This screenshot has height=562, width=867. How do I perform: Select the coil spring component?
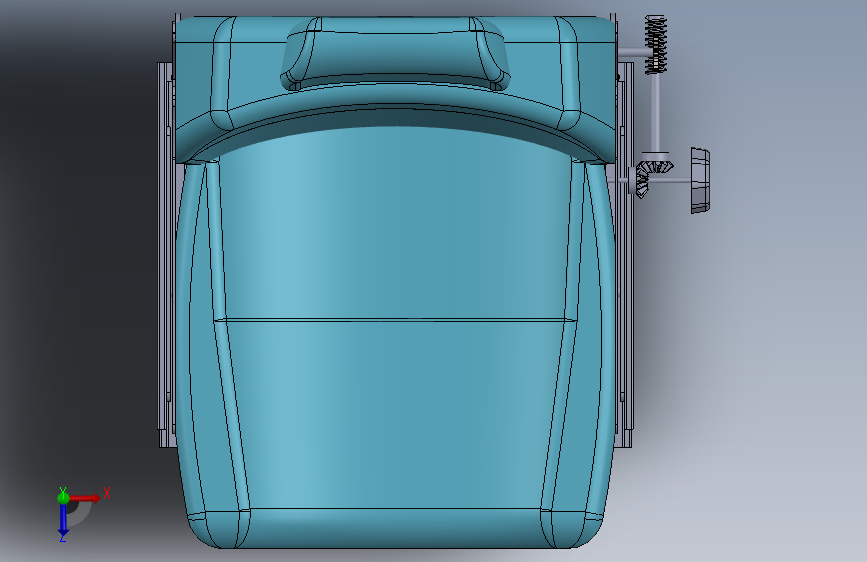[656, 45]
